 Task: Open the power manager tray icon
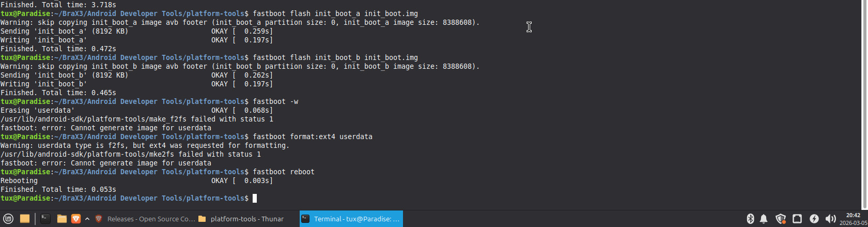click(x=814, y=219)
